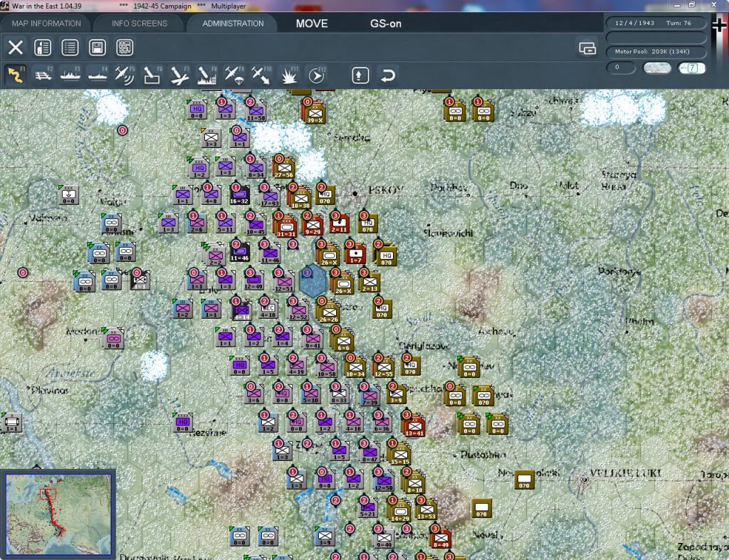
Task: Click the GS-on ground support label
Action: (385, 23)
